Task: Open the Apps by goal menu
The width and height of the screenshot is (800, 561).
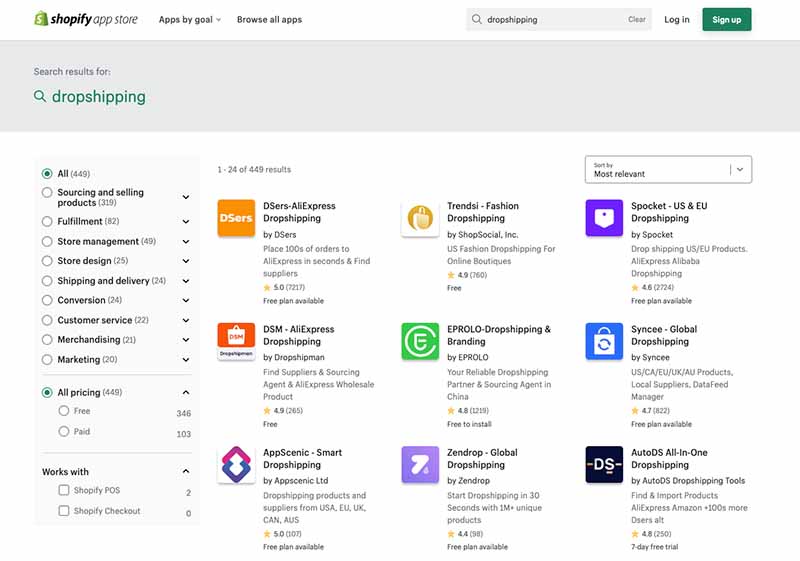Action: click(x=190, y=19)
